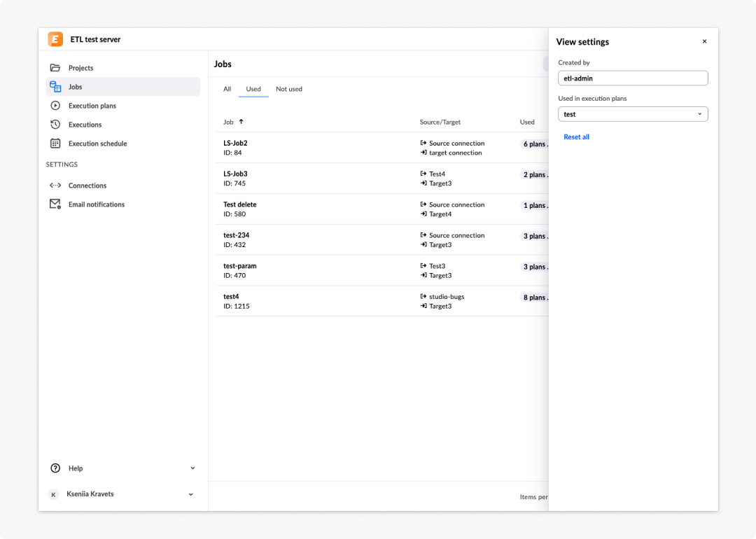Click 2 plans badge for LS-Job3
This screenshot has width=756, height=539.
pyautogui.click(x=534, y=174)
